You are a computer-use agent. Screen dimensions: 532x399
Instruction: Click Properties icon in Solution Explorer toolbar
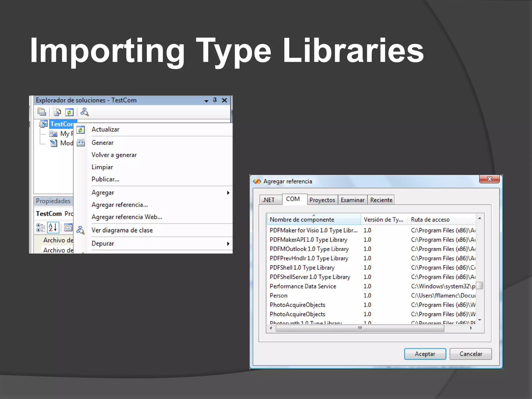[42, 112]
